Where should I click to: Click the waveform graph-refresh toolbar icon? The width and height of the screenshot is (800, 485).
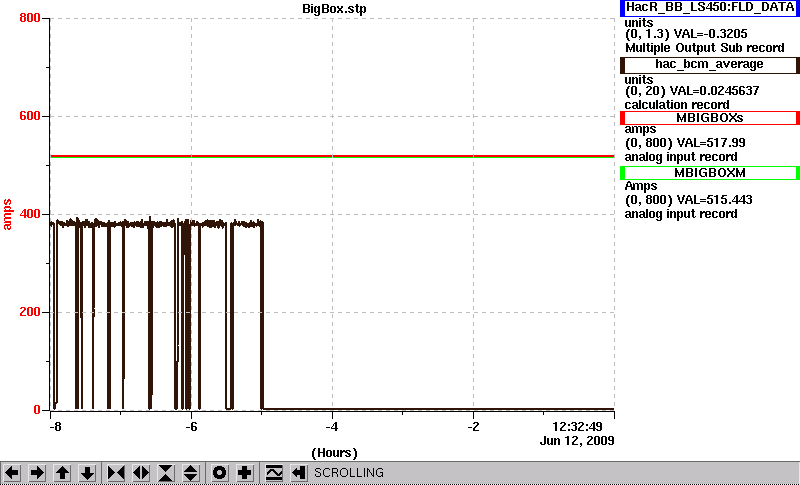coord(274,473)
